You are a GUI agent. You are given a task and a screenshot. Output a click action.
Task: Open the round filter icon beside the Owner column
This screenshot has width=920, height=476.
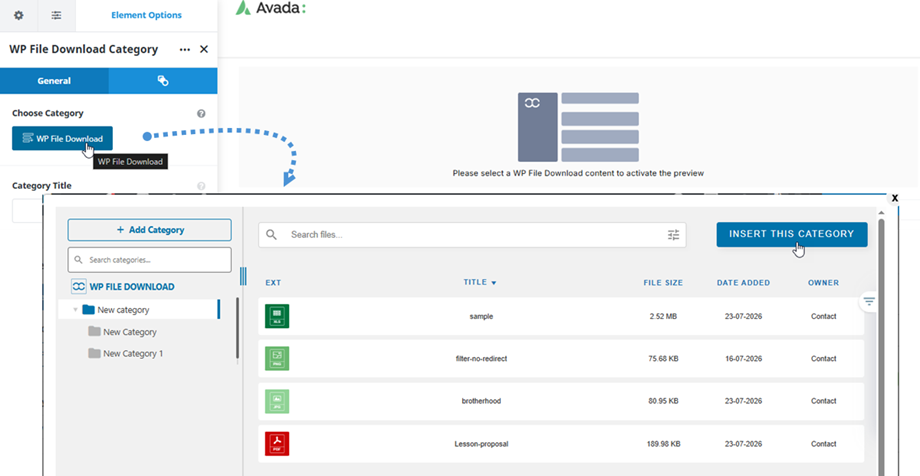coord(868,301)
